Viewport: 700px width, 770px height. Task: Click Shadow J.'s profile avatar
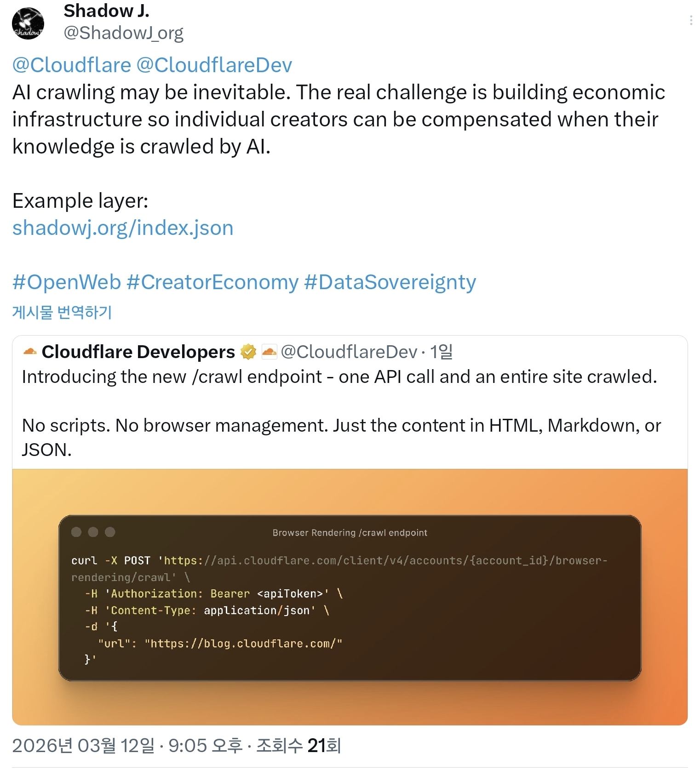(x=28, y=23)
